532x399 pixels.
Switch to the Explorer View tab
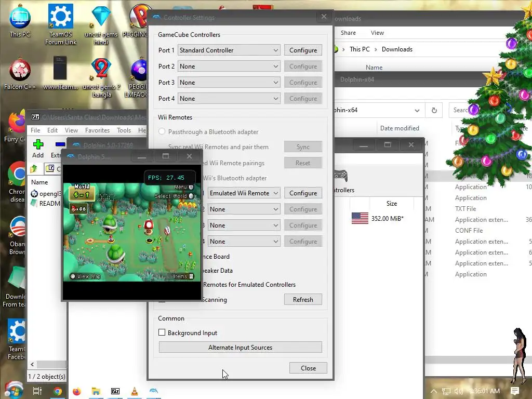[x=377, y=33]
